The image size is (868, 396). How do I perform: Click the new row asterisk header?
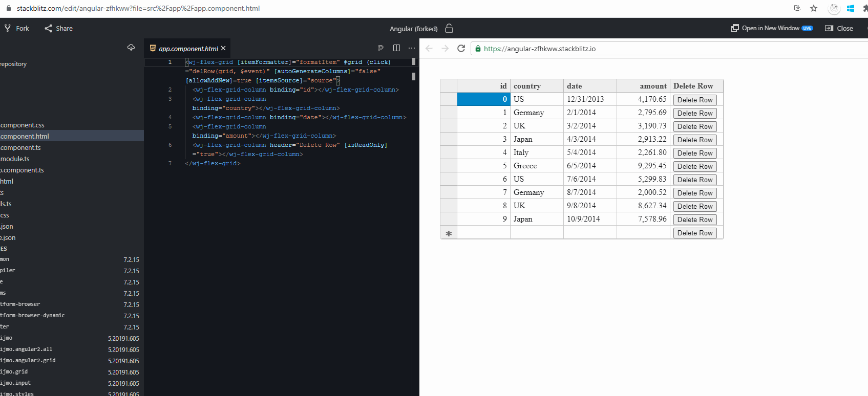click(449, 233)
